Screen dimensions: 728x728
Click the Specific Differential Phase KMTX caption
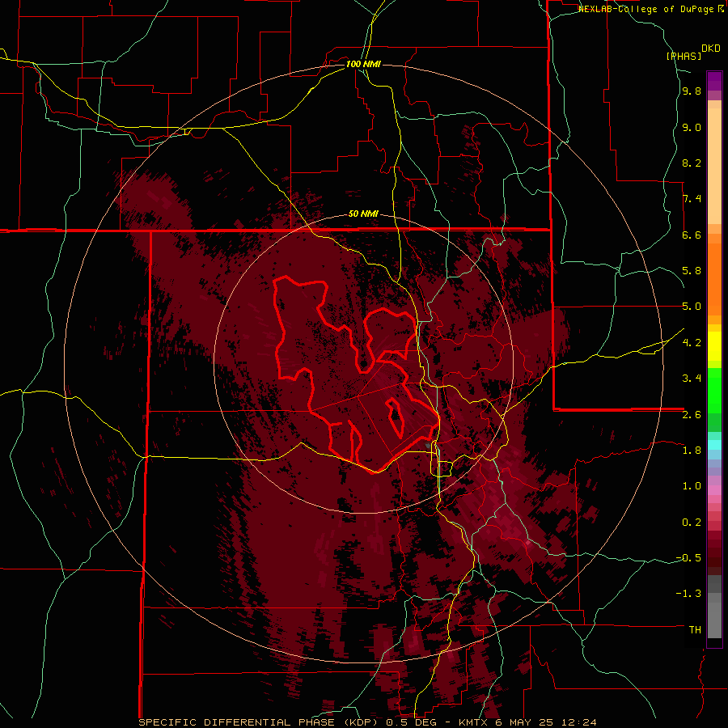368,722
